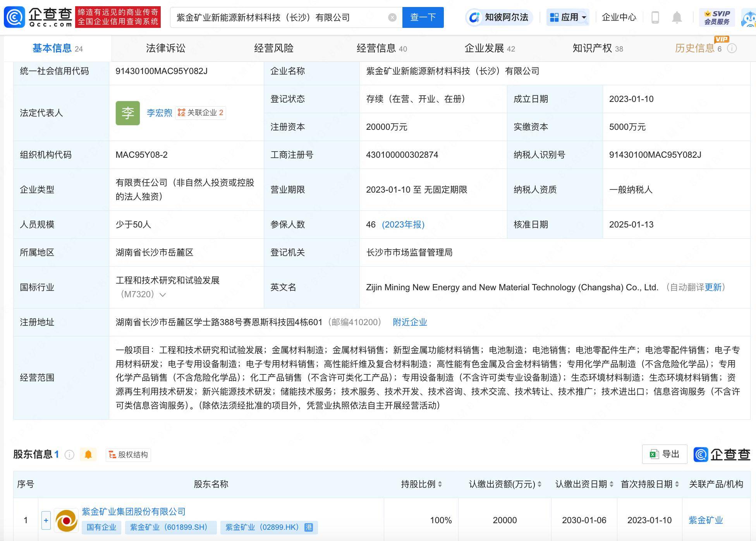This screenshot has width=756, height=541.
Task: Click registration number 430100000302874
Action: 402,155
